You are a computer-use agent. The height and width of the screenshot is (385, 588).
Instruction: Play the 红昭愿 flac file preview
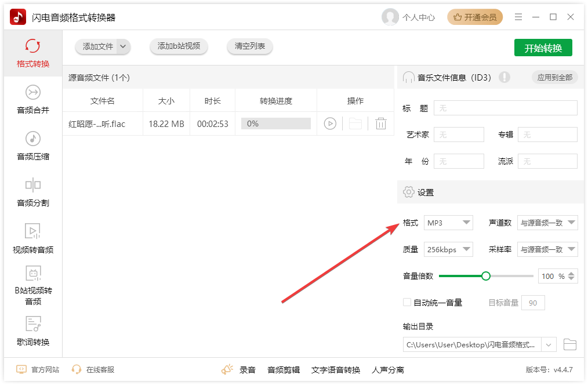click(x=330, y=124)
